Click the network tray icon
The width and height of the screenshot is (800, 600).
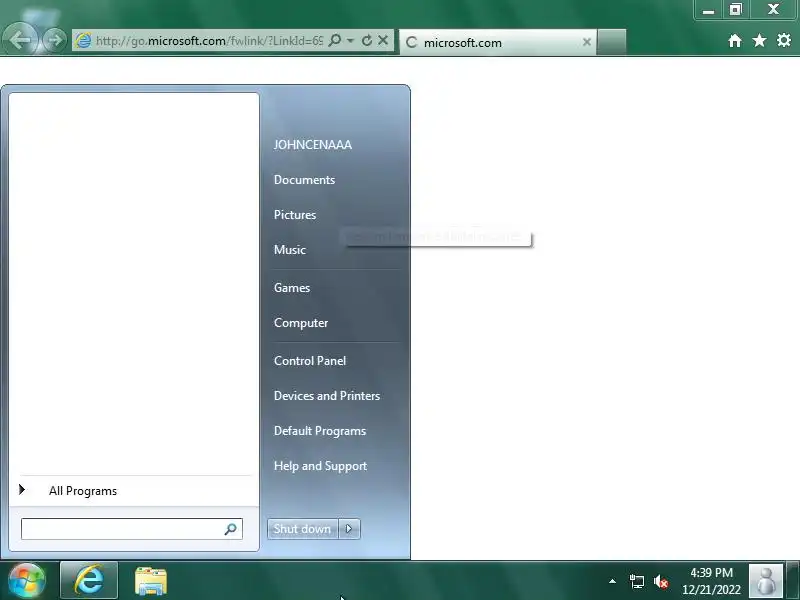pos(636,581)
